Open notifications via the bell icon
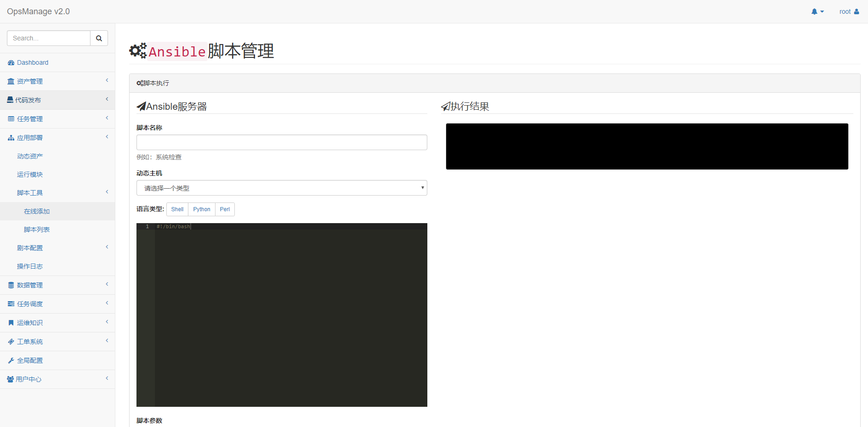Screen dimensions: 868x427 pos(815,11)
